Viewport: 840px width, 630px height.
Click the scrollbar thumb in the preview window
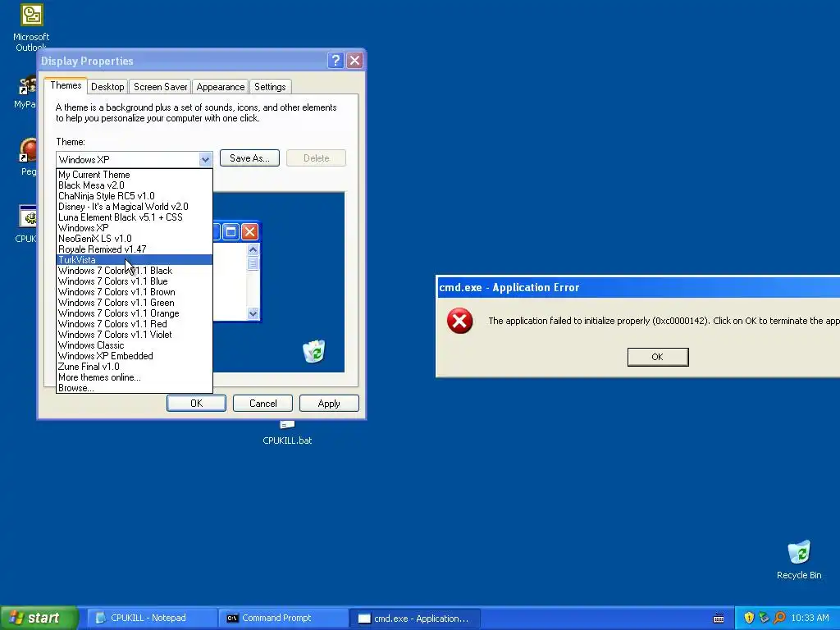point(253,263)
